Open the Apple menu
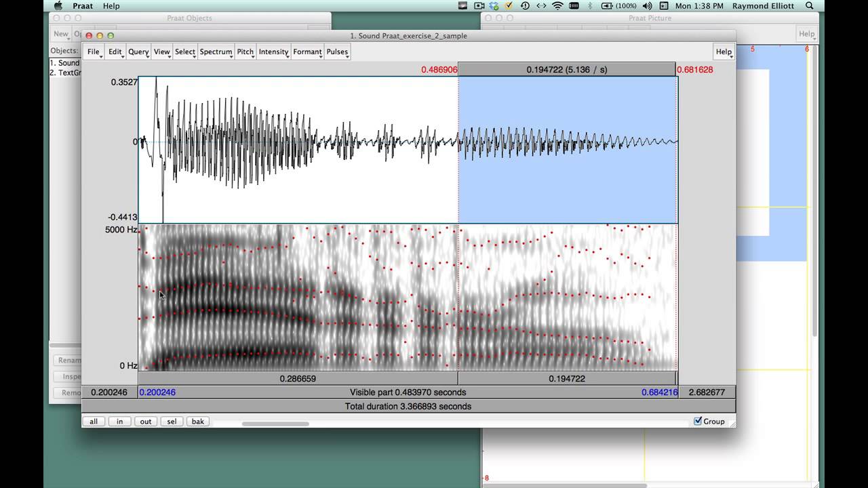Screen dimensions: 868x488 tap(58, 5)
